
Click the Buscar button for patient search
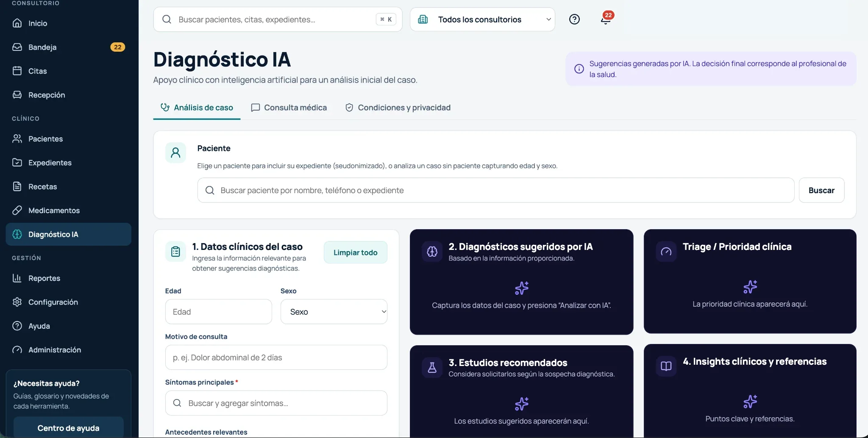tap(821, 190)
